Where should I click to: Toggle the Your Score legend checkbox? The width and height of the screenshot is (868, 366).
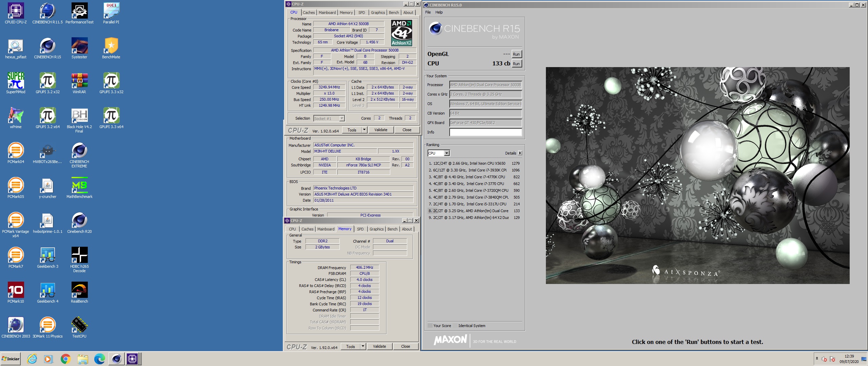click(x=430, y=326)
